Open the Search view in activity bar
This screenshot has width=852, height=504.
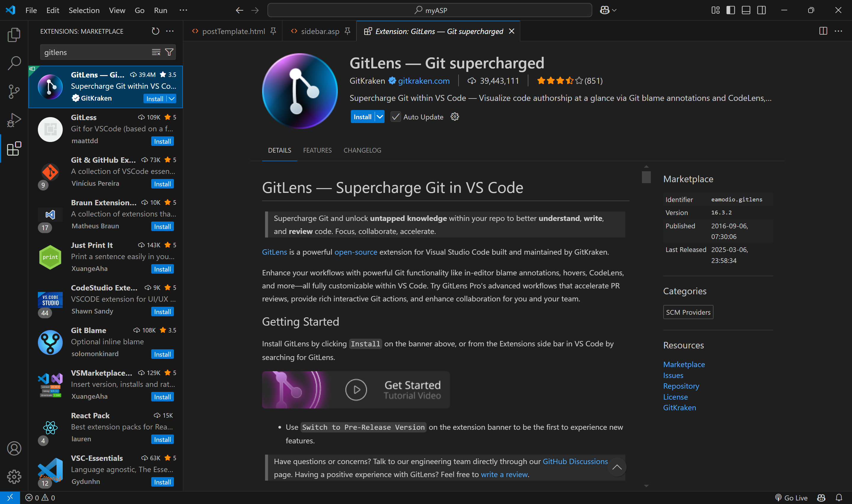coord(14,63)
